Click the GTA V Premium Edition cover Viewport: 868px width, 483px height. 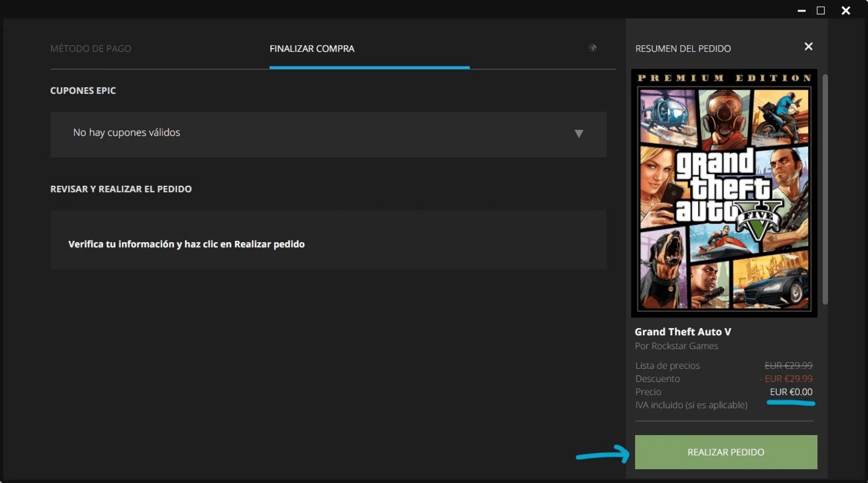(724, 193)
